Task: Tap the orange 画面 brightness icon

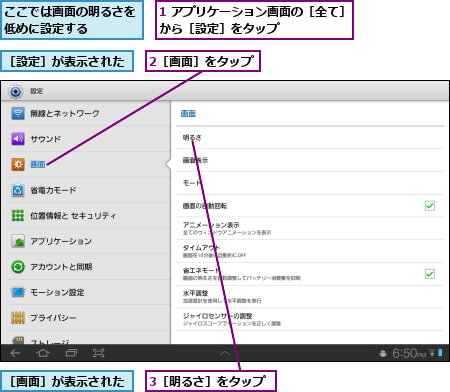Action: click(x=18, y=164)
